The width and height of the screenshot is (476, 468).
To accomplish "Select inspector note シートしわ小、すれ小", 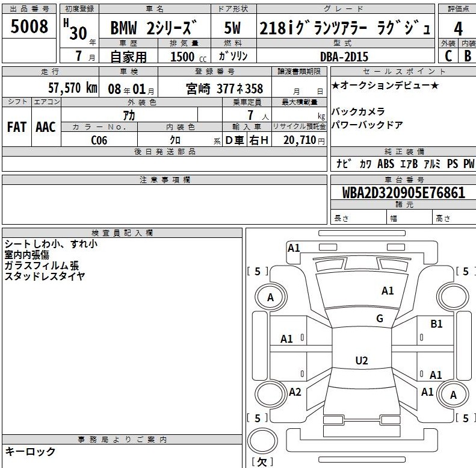I will click(51, 244).
